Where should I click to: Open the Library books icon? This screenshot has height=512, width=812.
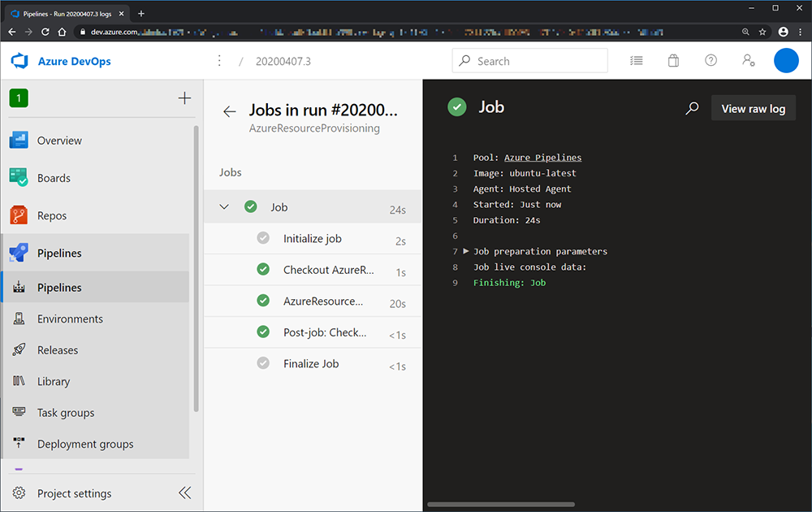[19, 381]
